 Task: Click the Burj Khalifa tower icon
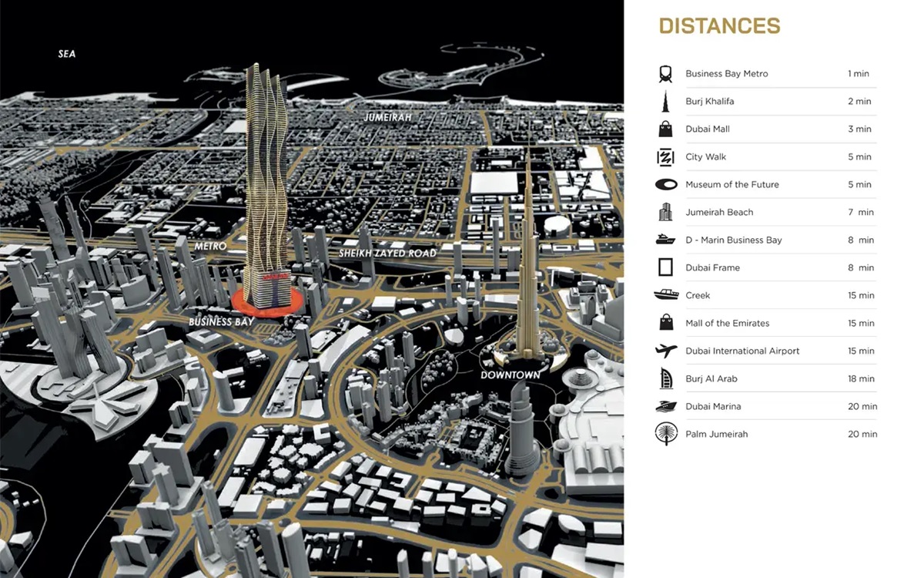click(x=665, y=102)
